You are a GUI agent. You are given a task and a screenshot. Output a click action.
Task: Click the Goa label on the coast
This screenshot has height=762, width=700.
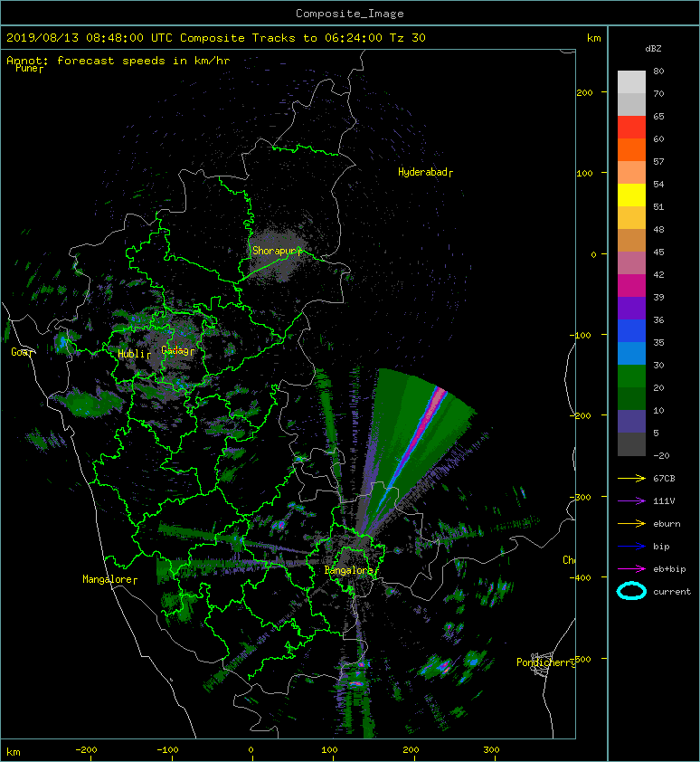coord(22,352)
